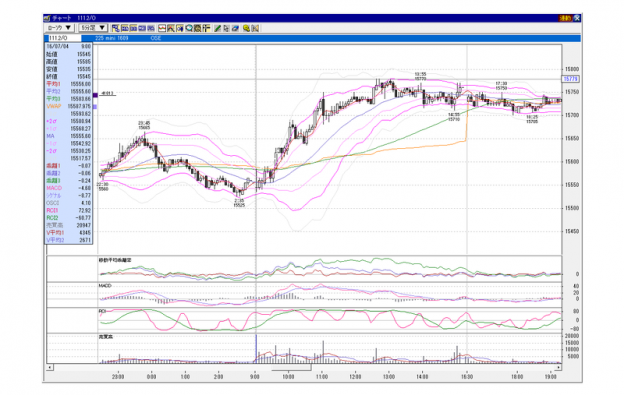The width and height of the screenshot is (624, 395).
Task: Click the first chart layout toolbar icon
Action: [x=116, y=28]
